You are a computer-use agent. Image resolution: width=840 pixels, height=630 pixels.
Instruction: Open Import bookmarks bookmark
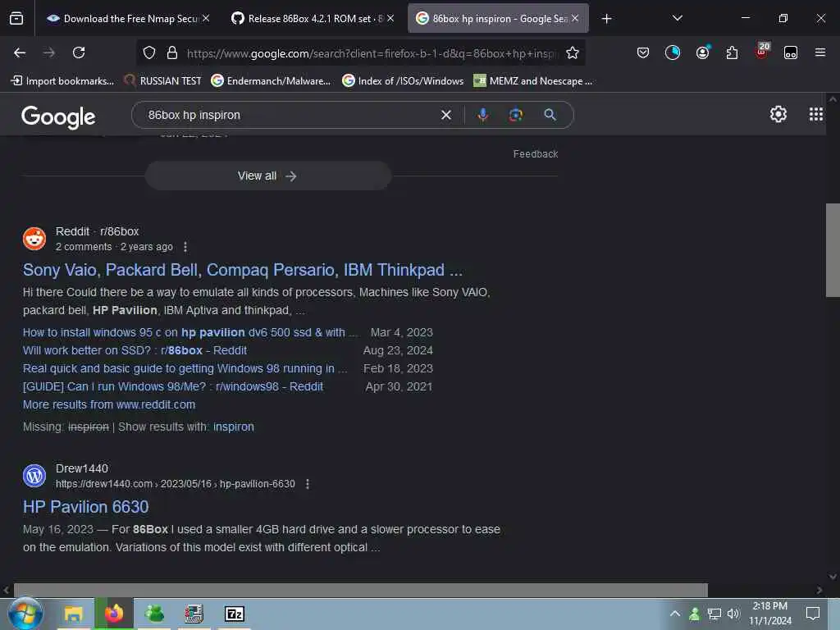(x=62, y=81)
